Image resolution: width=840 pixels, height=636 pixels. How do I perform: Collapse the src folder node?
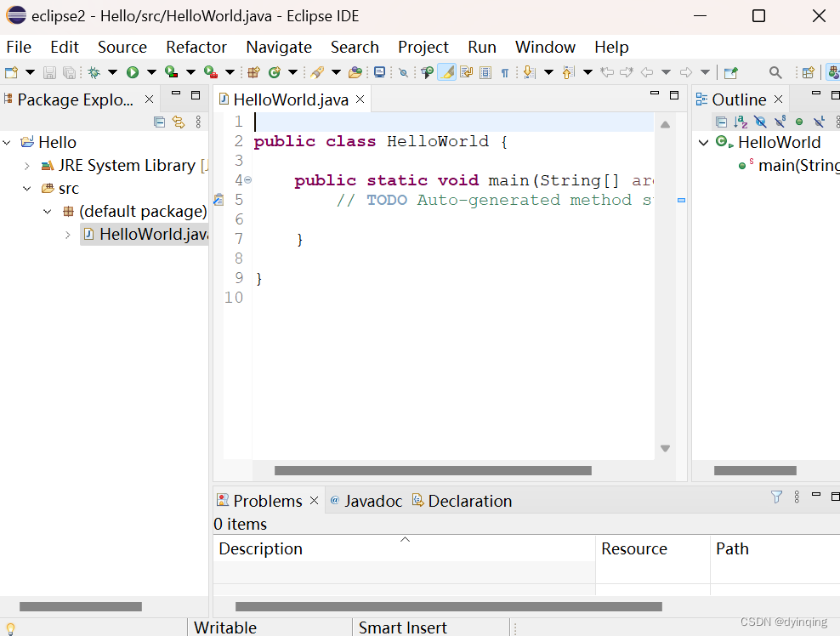tap(27, 189)
